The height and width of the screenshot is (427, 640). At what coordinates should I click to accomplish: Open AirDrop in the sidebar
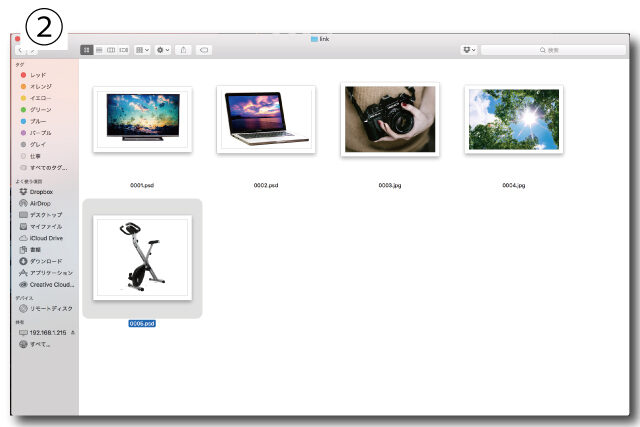pos(39,203)
